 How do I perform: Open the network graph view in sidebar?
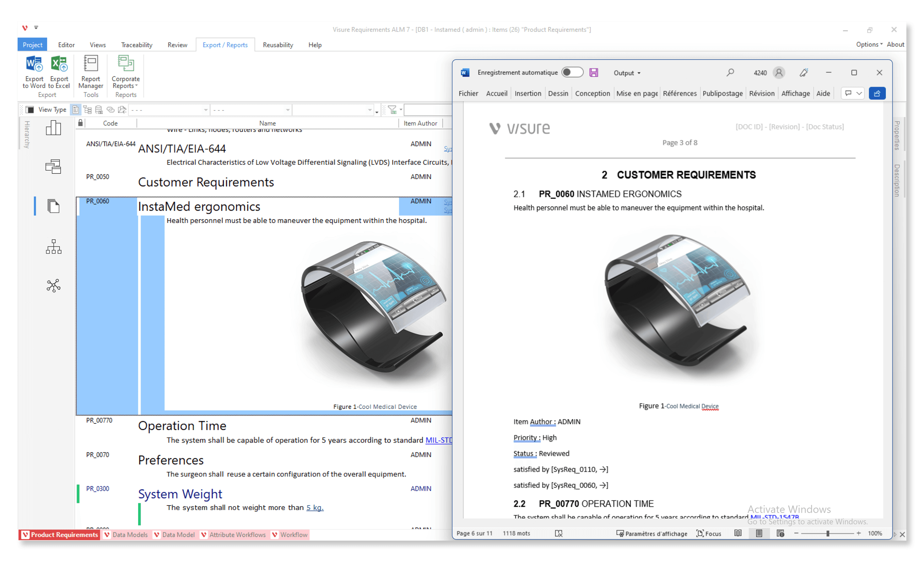53,286
